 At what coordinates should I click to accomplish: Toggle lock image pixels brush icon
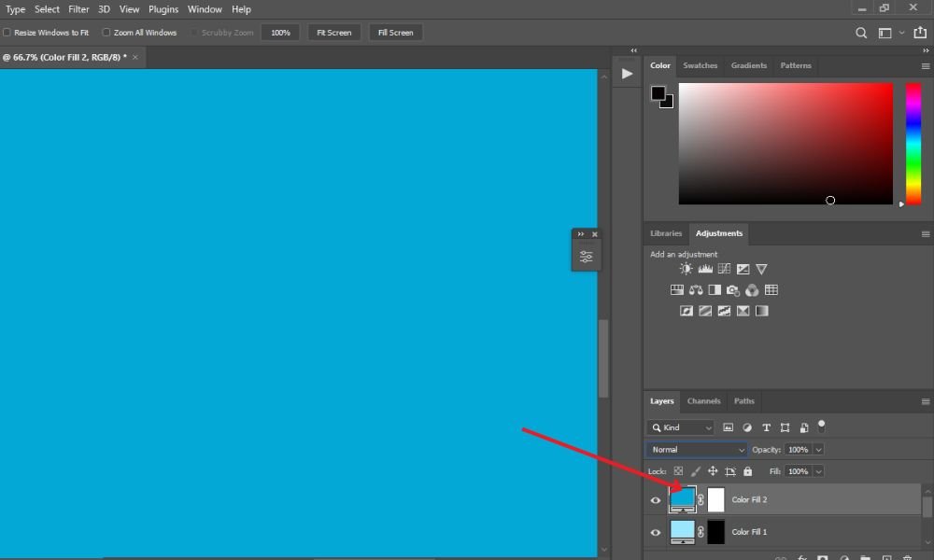click(x=695, y=471)
